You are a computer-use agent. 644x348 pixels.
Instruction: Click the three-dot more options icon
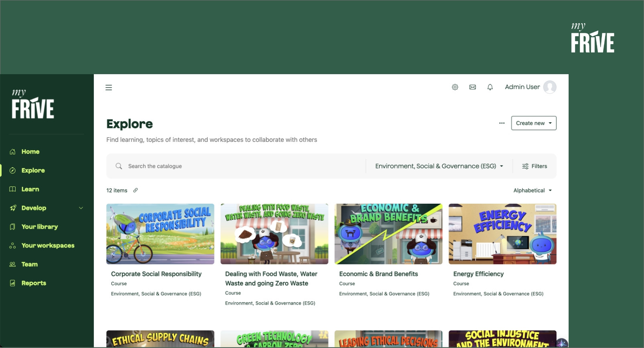coord(502,123)
